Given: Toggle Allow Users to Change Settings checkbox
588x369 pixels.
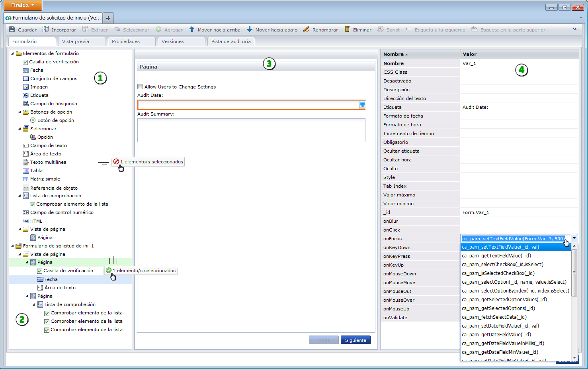Looking at the screenshot, I should pos(140,87).
